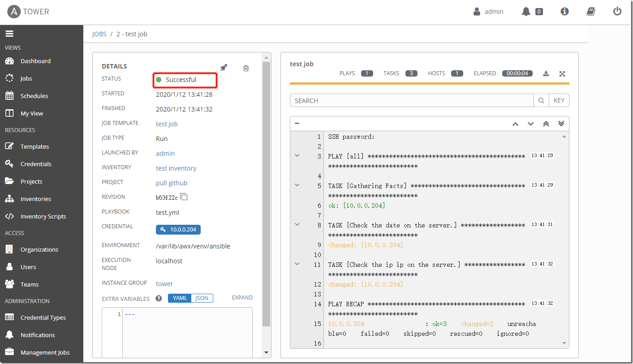This screenshot has height=364, width=633.
Task: Open the pull github project link
Action: click(172, 183)
